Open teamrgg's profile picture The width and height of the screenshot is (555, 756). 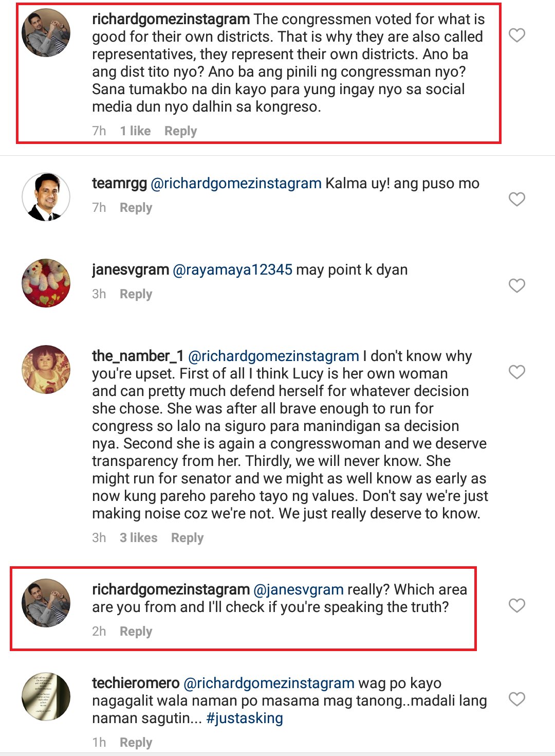46,197
